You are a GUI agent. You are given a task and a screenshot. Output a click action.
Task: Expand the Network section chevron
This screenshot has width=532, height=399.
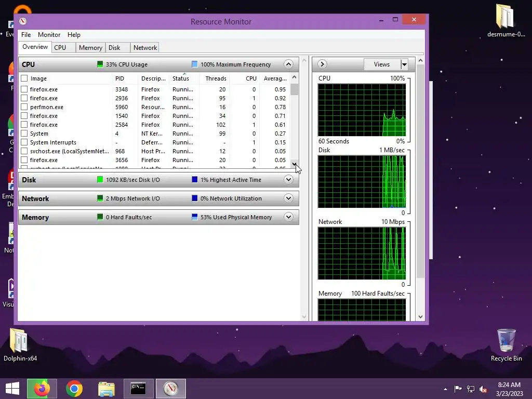pyautogui.click(x=288, y=198)
